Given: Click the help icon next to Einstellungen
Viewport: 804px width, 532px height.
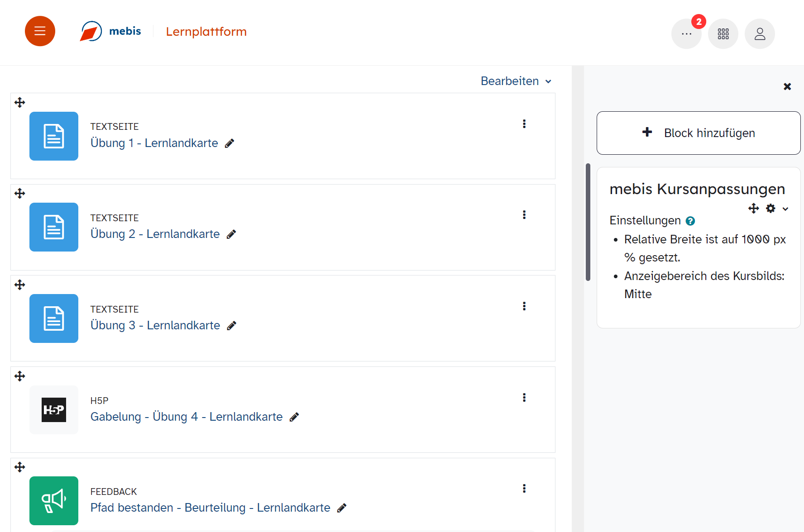Looking at the screenshot, I should click(690, 221).
